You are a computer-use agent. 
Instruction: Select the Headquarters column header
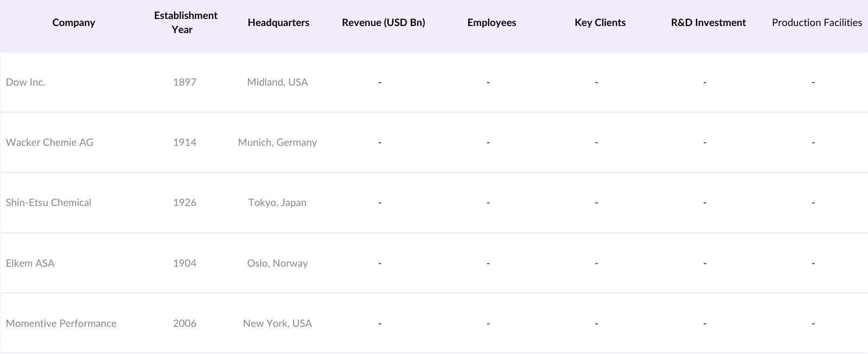point(278,23)
